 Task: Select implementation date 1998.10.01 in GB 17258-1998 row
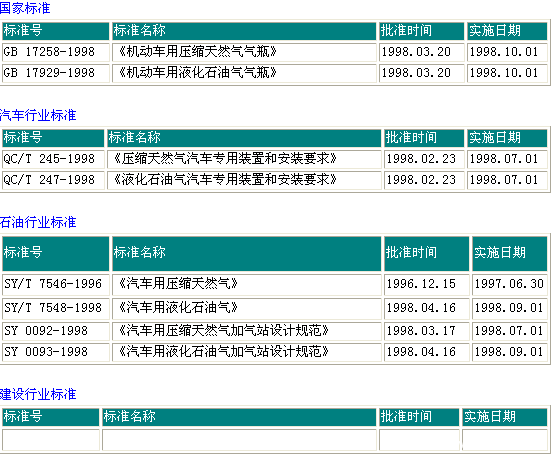tap(504, 52)
